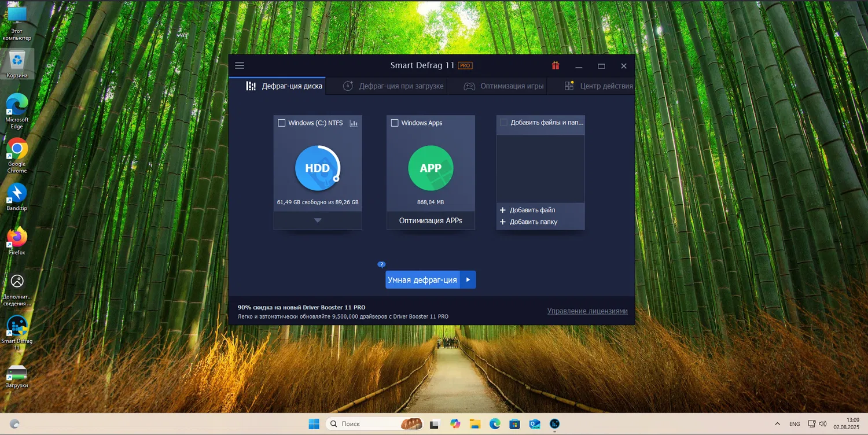Click Оптимизация APPs under the green circle
Viewport: 868px width, 435px height.
coord(430,220)
